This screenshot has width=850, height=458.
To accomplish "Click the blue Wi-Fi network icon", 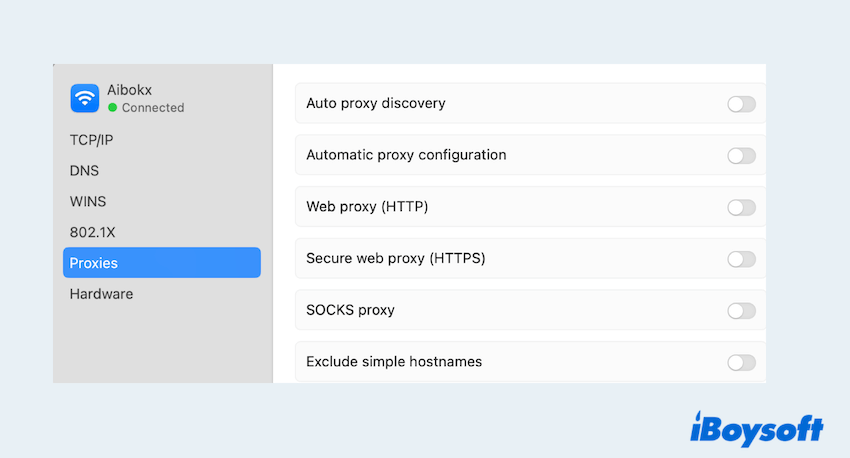I will (85, 98).
